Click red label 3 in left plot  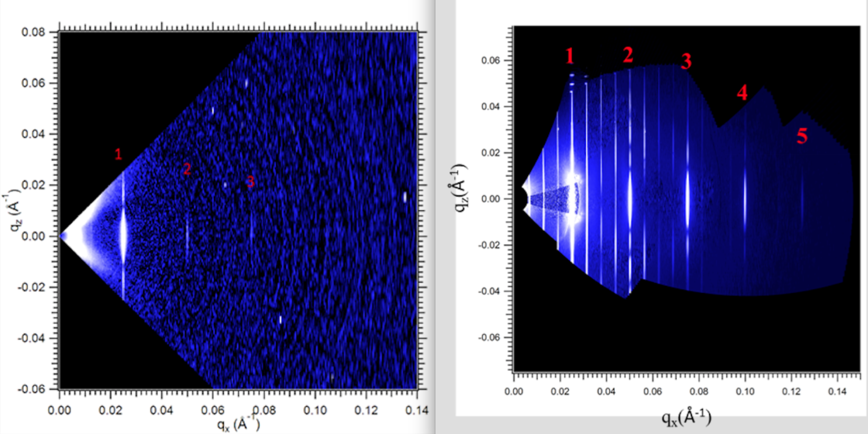coord(250,181)
